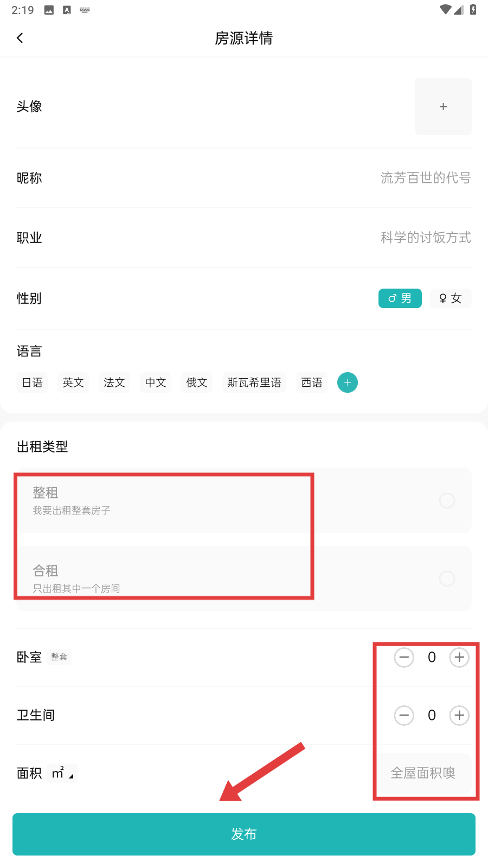Tap the battery icon in status bar

coord(473,10)
